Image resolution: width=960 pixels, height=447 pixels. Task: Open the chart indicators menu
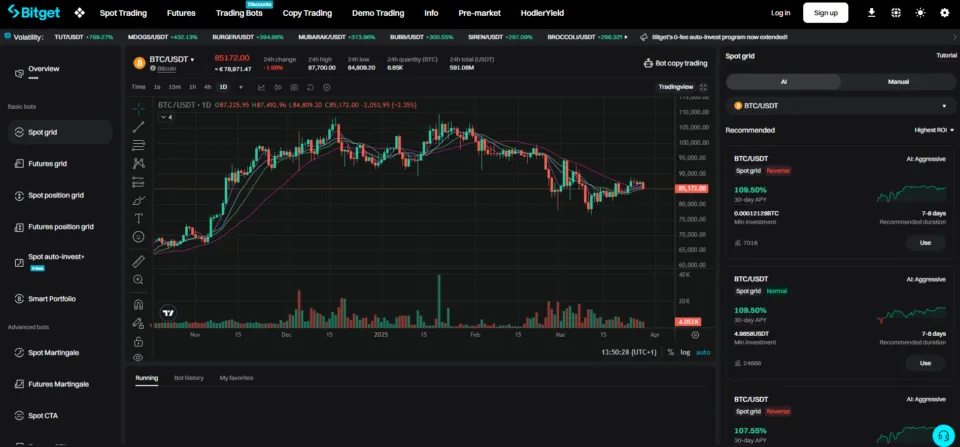(262, 87)
